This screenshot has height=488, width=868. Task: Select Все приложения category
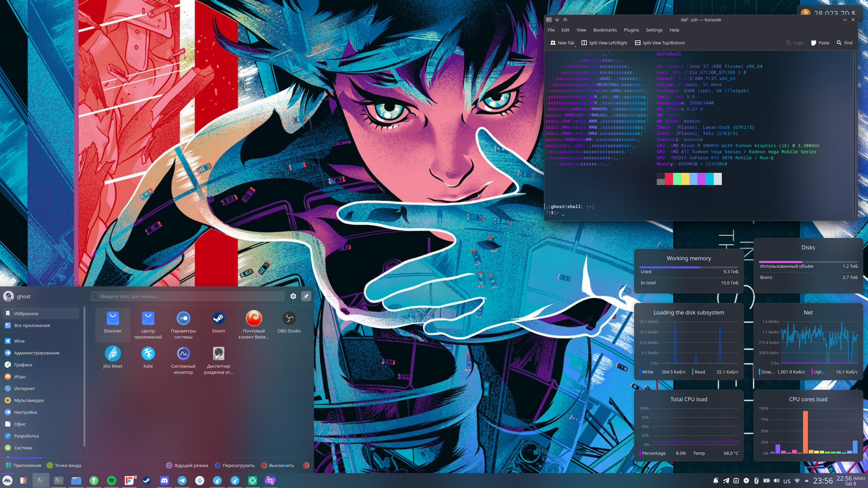tap(41, 325)
